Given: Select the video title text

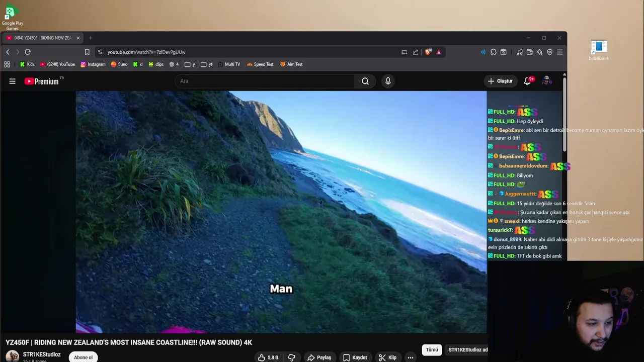Looking at the screenshot, I should (x=129, y=342).
